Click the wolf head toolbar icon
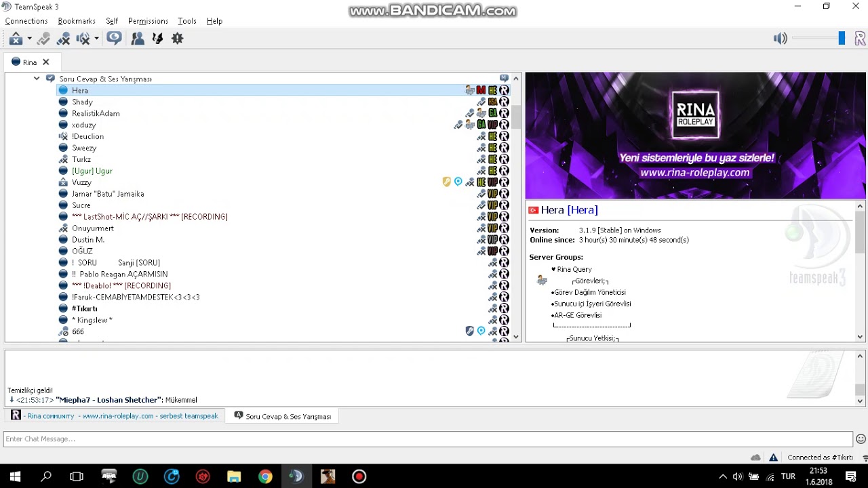868x488 pixels. click(x=157, y=39)
